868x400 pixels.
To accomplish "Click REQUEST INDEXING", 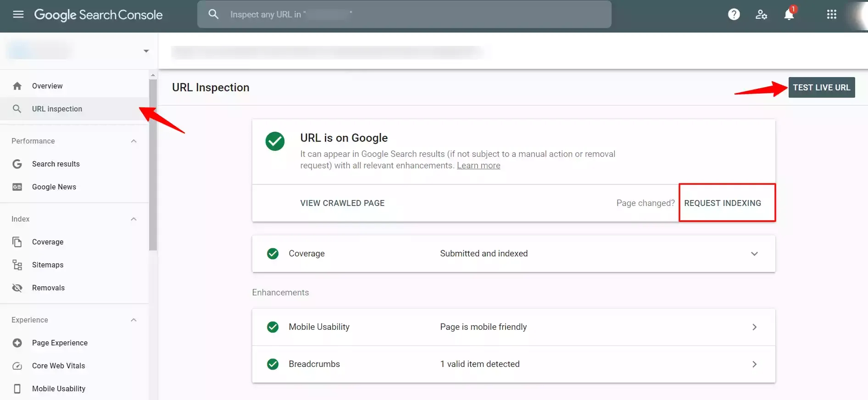I will point(723,203).
